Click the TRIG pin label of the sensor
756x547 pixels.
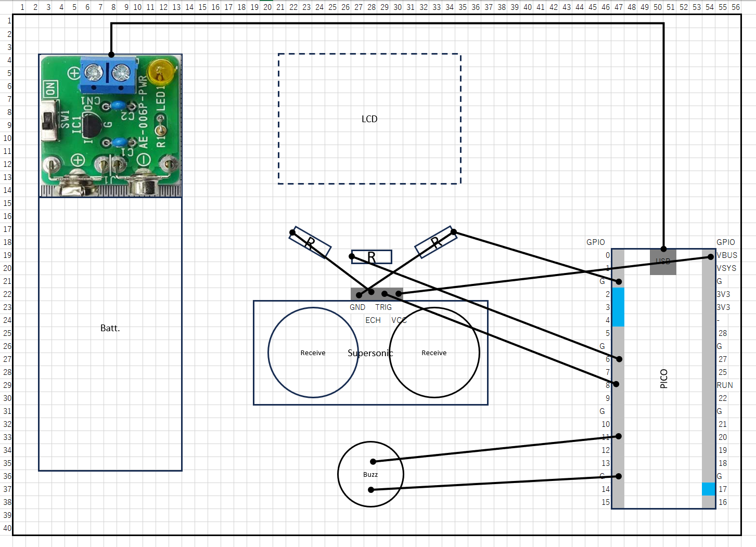click(x=383, y=307)
